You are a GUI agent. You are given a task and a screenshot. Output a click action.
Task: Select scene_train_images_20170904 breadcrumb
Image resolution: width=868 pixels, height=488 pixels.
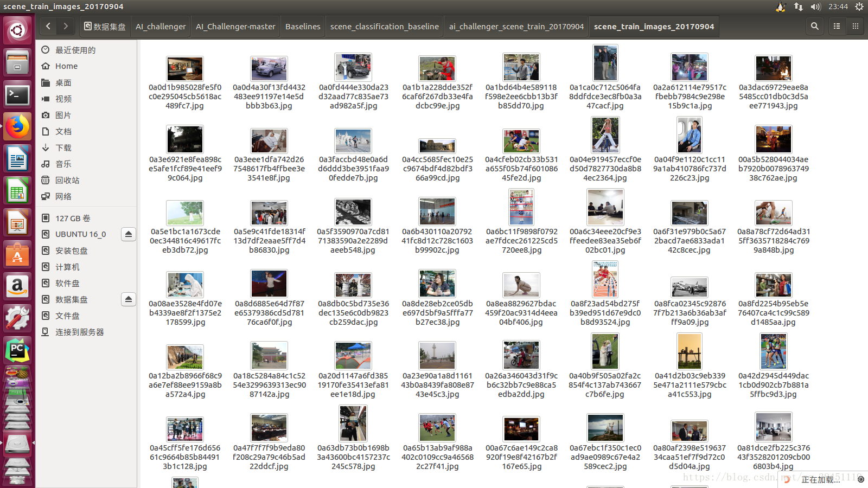point(654,26)
